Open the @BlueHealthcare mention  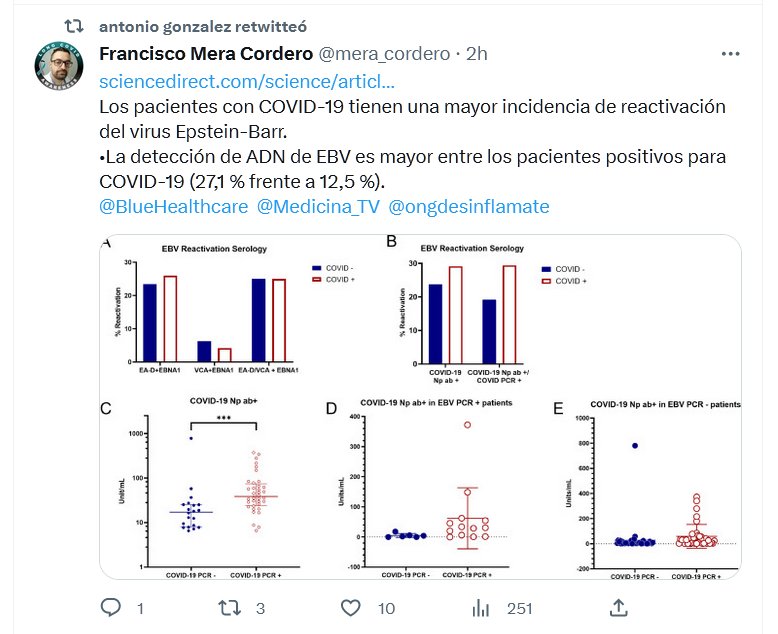(x=174, y=206)
